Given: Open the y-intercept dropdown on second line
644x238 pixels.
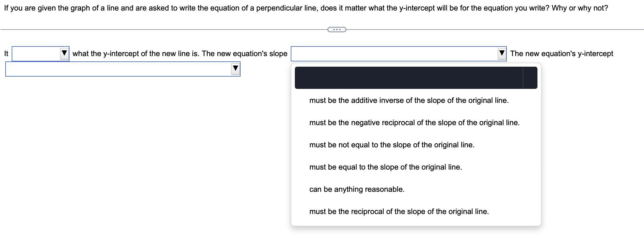Looking at the screenshot, I should coord(123,69).
